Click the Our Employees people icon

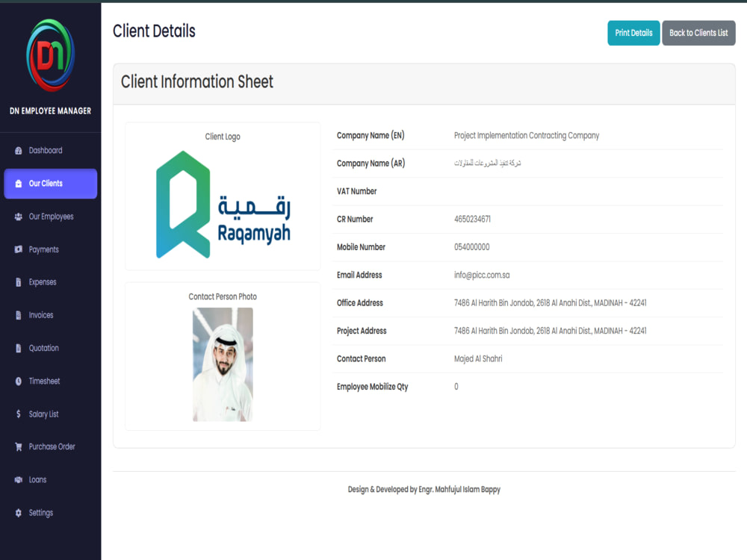coord(19,217)
